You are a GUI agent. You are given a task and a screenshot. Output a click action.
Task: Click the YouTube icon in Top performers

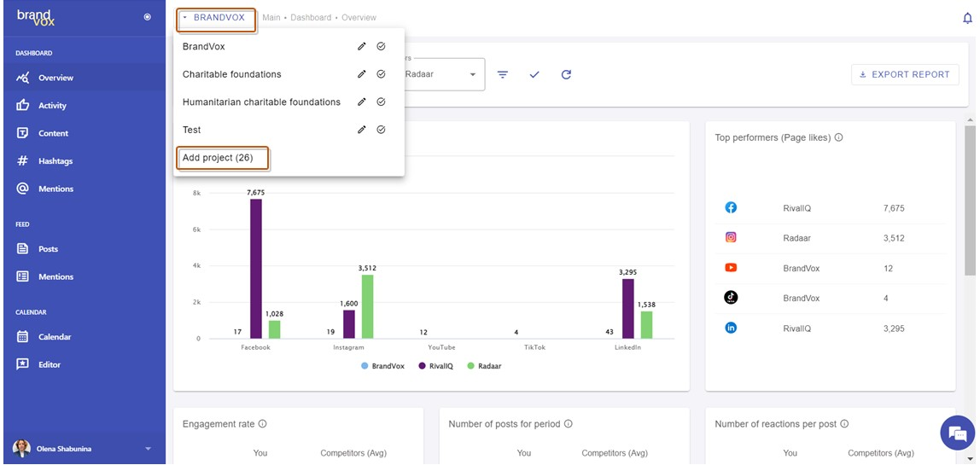click(x=731, y=268)
